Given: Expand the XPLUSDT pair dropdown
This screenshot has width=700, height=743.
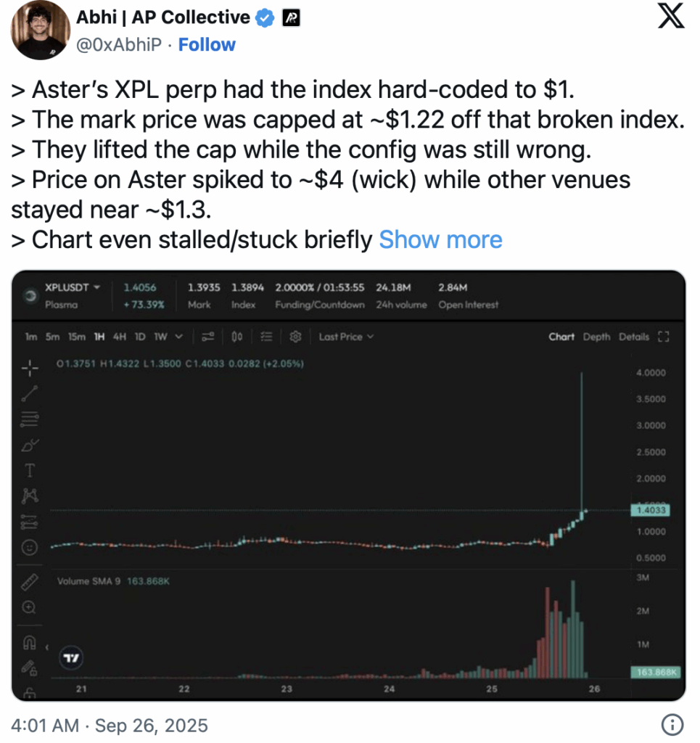Looking at the screenshot, I should [97, 287].
